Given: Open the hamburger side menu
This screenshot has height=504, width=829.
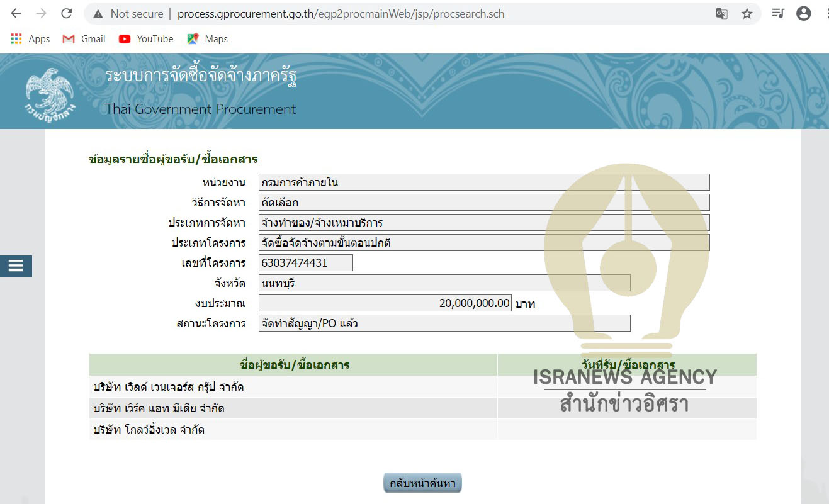Looking at the screenshot, I should (x=16, y=266).
